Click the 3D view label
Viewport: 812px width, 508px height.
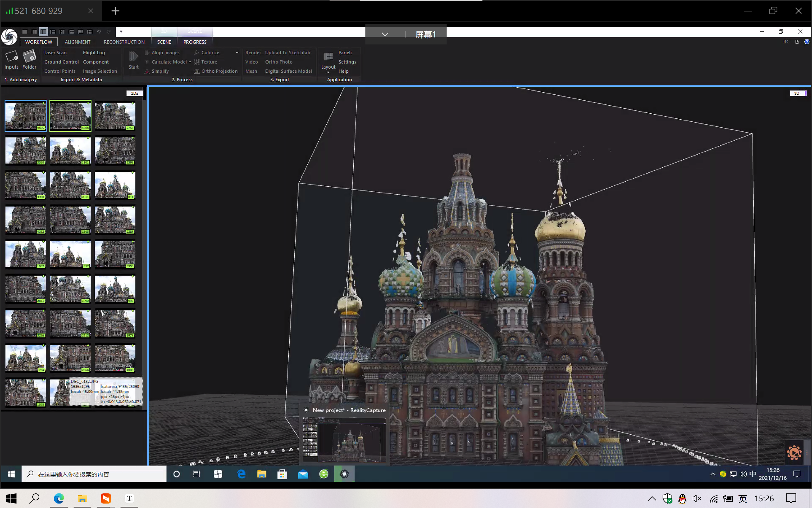coord(798,93)
